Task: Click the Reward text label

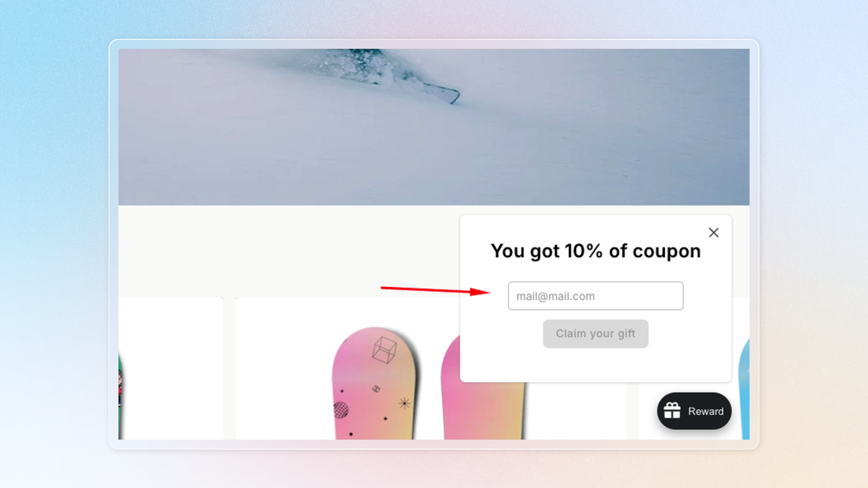Action: pyautogui.click(x=705, y=411)
